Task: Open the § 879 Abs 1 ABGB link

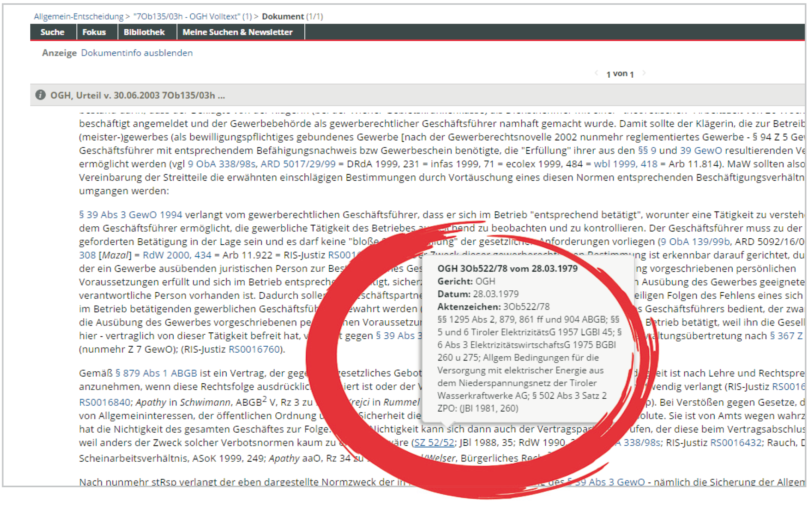Action: [156, 373]
